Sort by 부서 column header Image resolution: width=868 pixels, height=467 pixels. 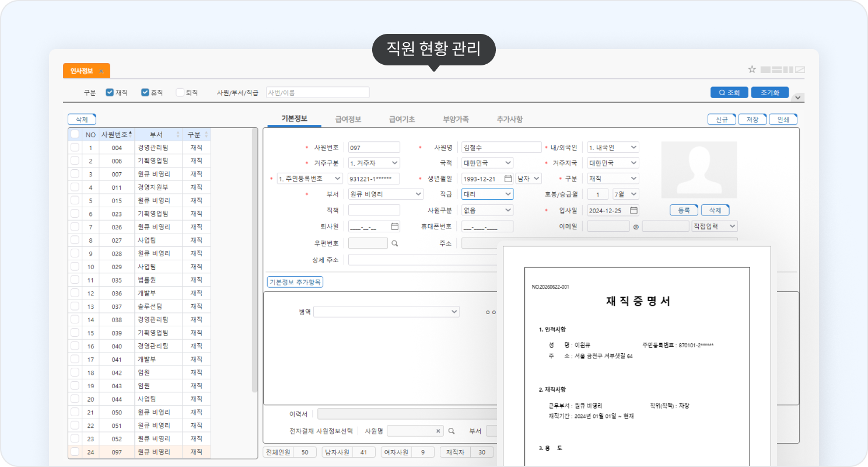tap(159, 134)
